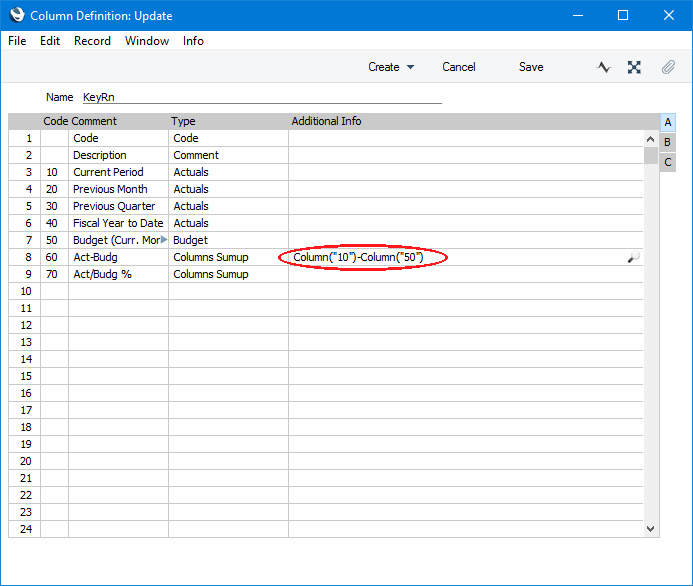Select row number 24 header

[x=25, y=529]
